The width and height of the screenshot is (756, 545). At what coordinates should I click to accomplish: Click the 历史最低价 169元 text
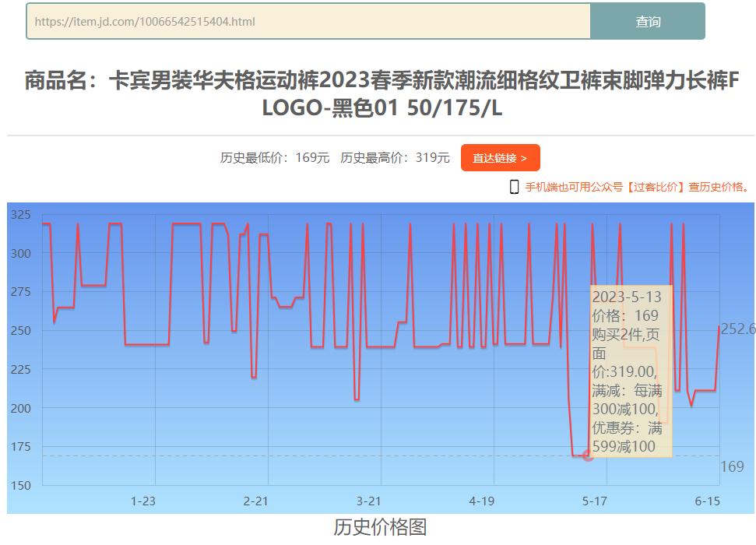275,158
